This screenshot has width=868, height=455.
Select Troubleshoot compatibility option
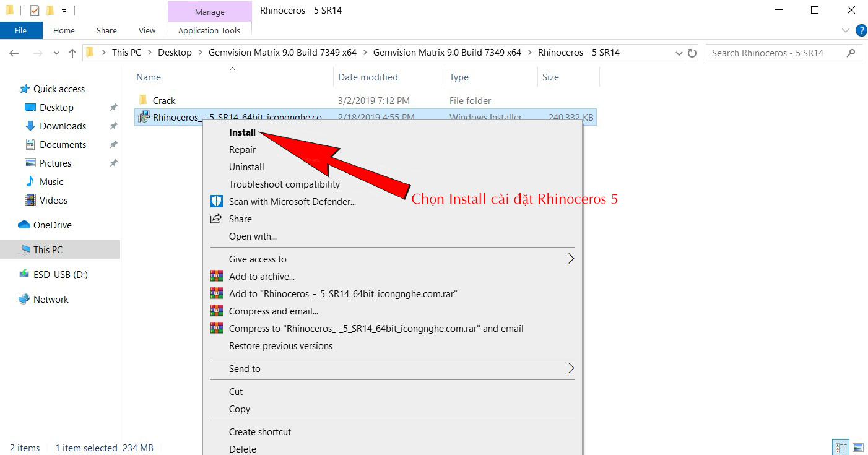pyautogui.click(x=284, y=184)
